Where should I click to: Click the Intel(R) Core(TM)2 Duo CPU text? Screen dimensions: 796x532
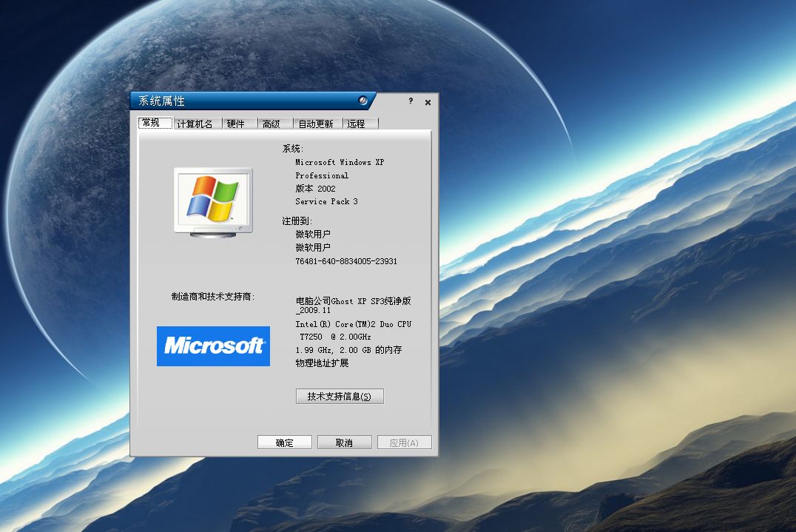[354, 324]
